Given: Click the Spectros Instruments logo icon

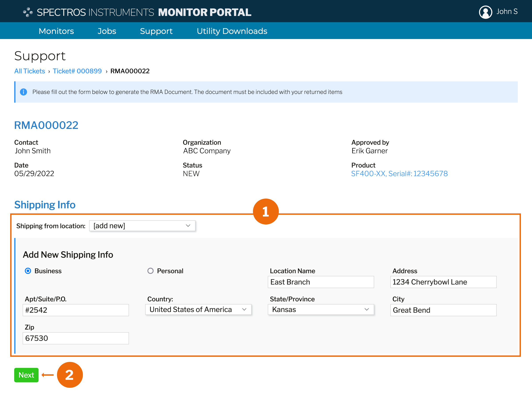Looking at the screenshot, I should click(28, 12).
